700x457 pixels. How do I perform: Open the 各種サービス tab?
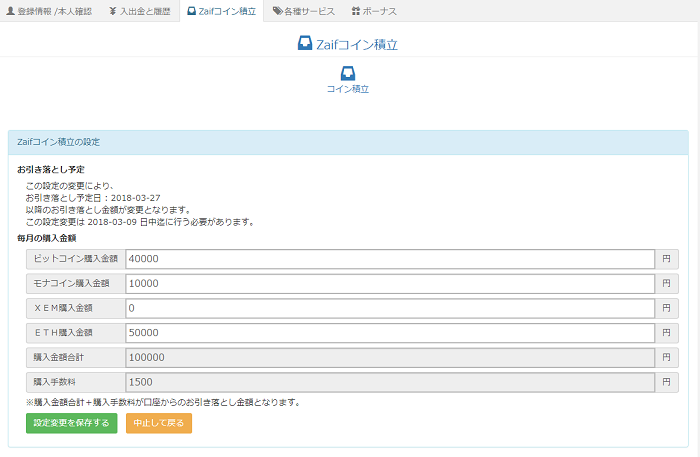point(304,11)
